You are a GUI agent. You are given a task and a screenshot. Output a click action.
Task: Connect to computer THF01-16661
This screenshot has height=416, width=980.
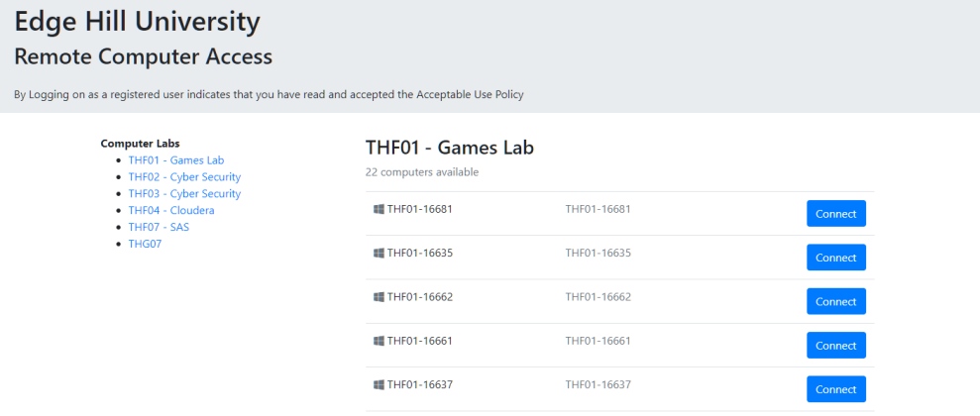[x=835, y=345]
